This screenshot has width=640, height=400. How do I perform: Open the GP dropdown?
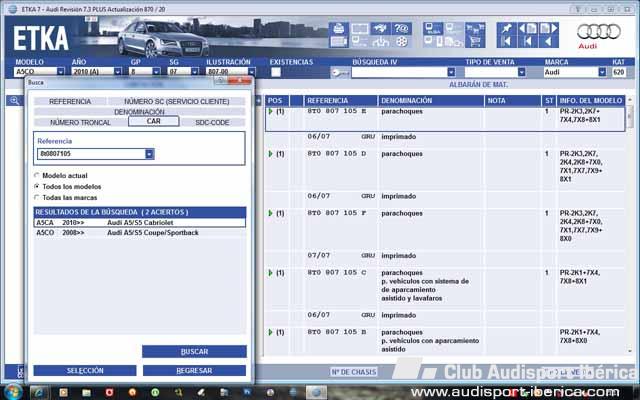point(156,72)
